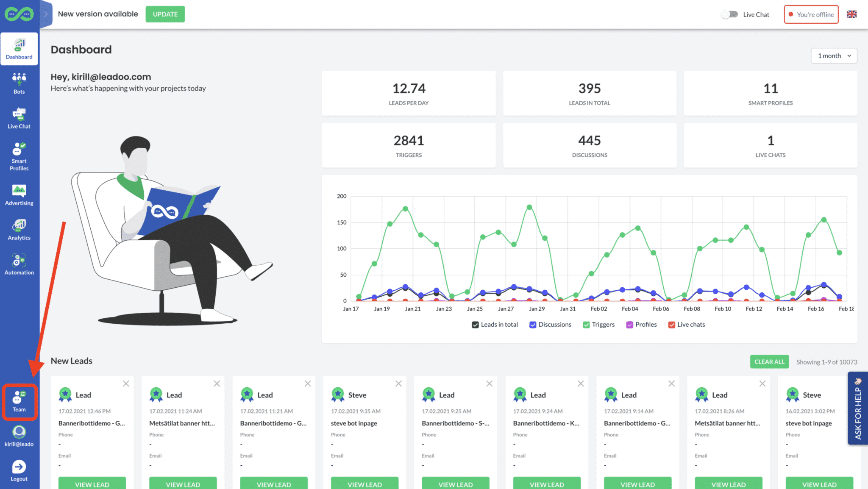Click CLEAR ALL to remove new leads
This screenshot has width=868, height=489.
tap(769, 361)
